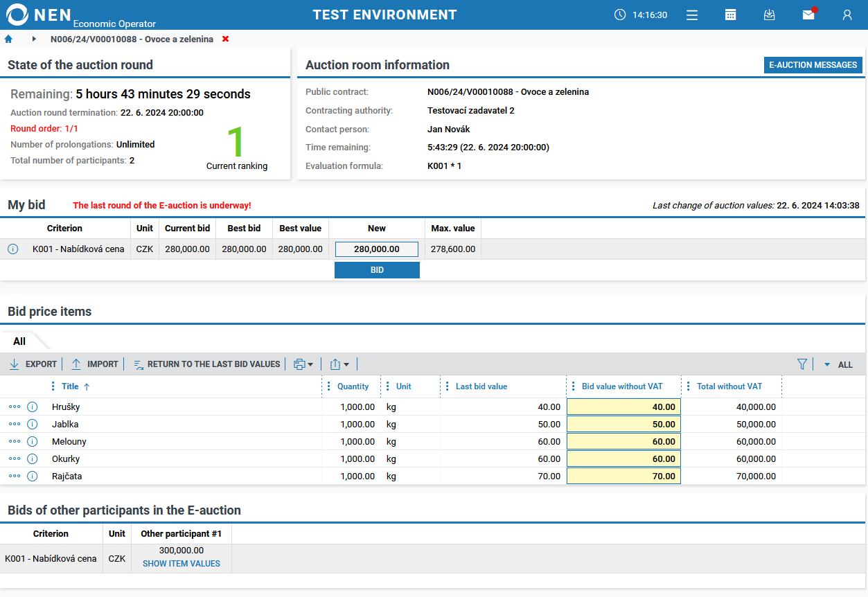
Task: Open the user profile icon
Action: click(x=847, y=15)
